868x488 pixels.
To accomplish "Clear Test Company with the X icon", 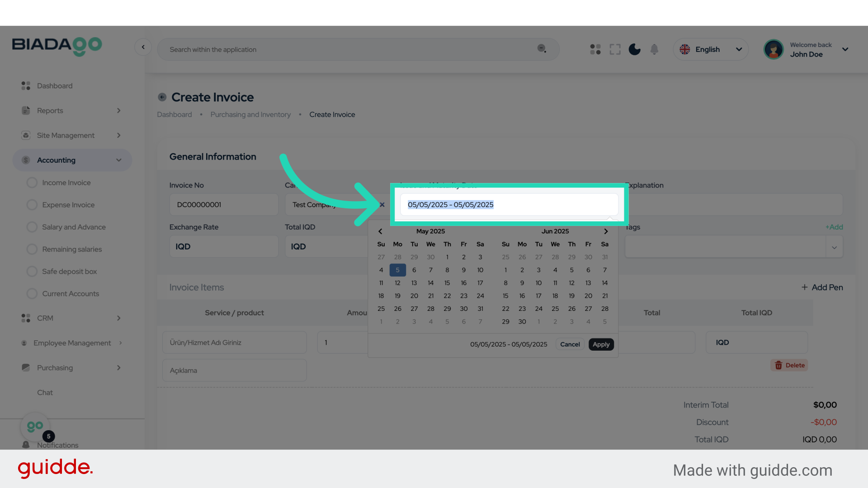I will (x=382, y=205).
